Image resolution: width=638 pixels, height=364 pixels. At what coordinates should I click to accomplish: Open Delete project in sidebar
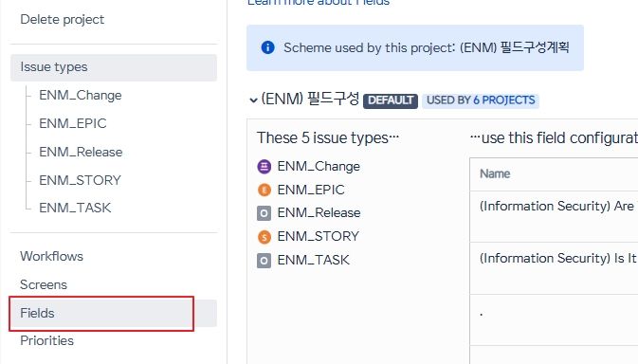point(63,20)
